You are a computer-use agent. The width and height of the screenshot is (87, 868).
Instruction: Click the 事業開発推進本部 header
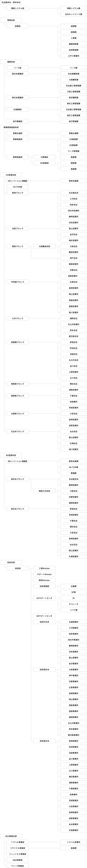11,127
